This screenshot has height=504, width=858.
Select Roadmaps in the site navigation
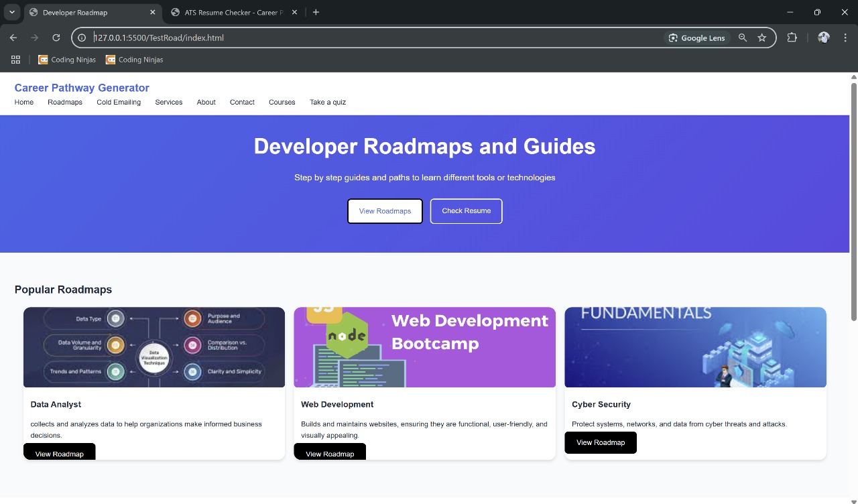point(64,102)
